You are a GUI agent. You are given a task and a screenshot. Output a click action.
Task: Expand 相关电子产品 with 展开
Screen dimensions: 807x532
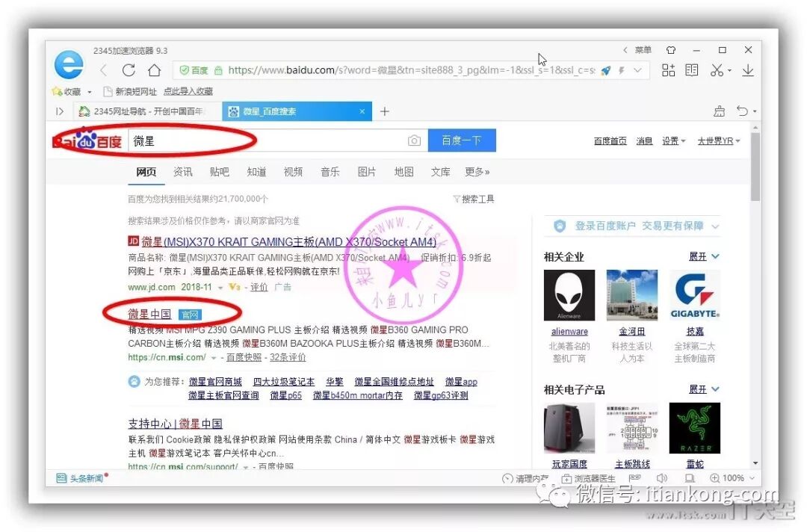[704, 389]
